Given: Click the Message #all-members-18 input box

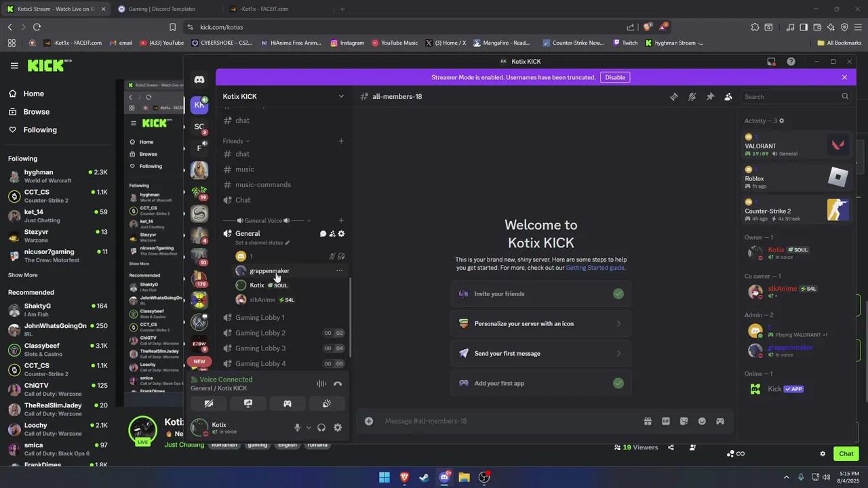Looking at the screenshot, I should click(x=509, y=421).
